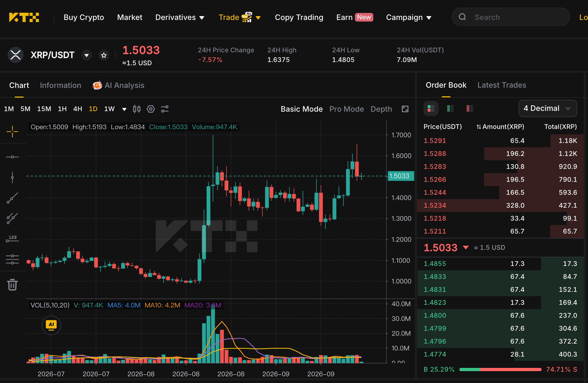Set chart interval to 1M

(x=9, y=109)
